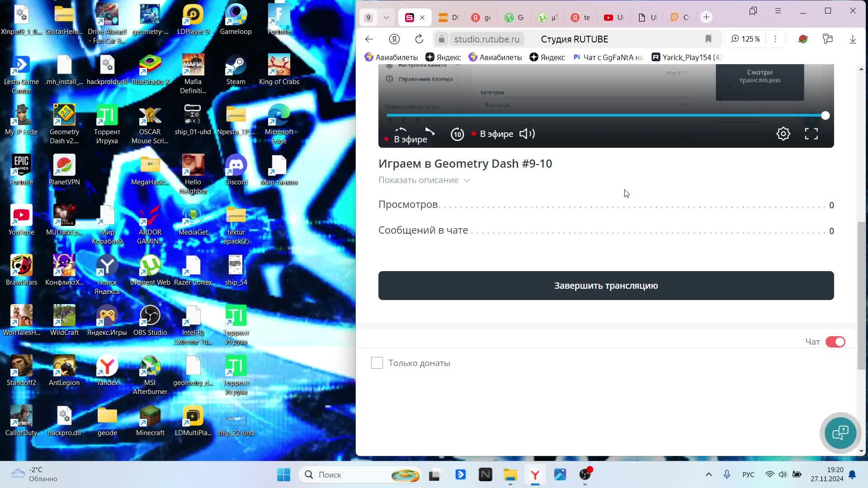Image resolution: width=868 pixels, height=488 pixels.
Task: Switch to the YouTube browser tab
Action: click(613, 18)
